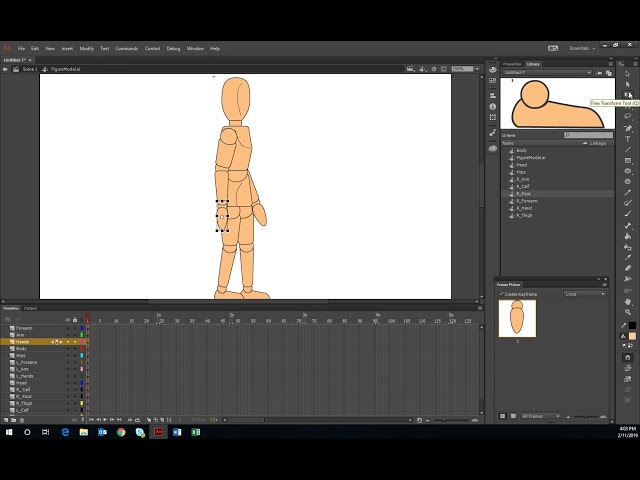640x480 pixels.
Task: Pin the current library icon
Action: (599, 73)
